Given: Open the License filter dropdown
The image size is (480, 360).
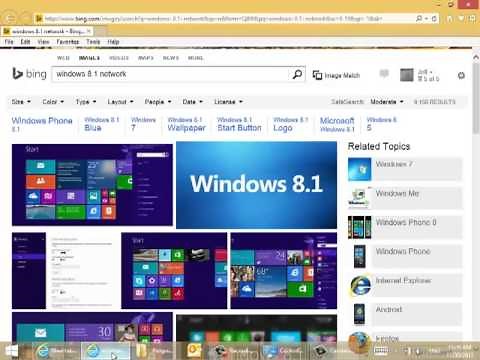Looking at the screenshot, I should click(x=228, y=102).
